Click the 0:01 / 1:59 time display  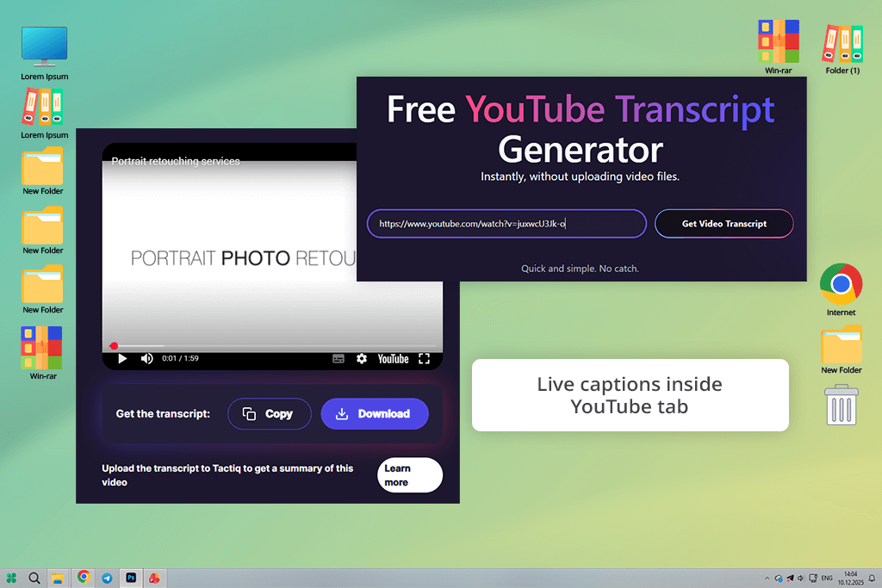[180, 358]
